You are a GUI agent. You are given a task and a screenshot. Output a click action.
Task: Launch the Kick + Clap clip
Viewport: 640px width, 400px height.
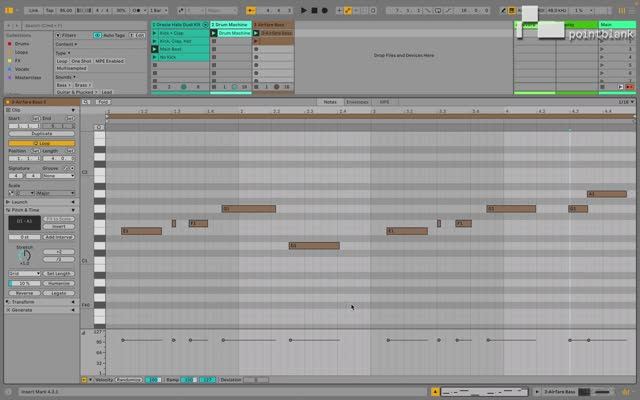155,33
